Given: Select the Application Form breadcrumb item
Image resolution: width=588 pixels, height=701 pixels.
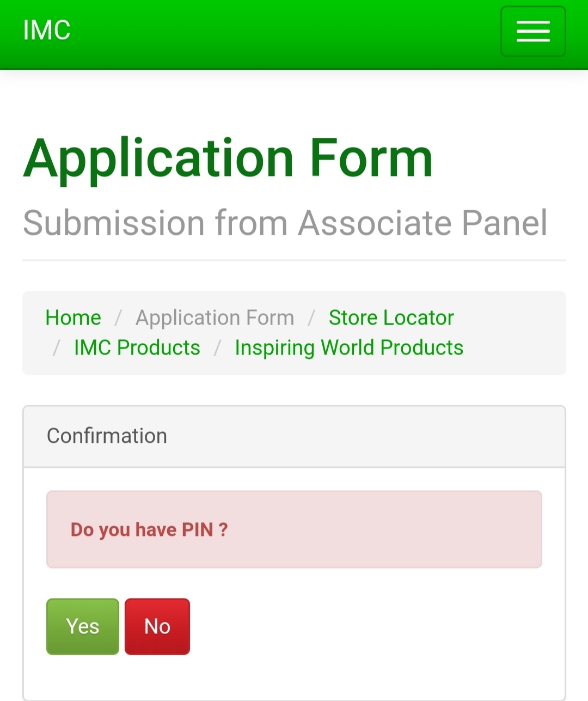Looking at the screenshot, I should click(215, 318).
